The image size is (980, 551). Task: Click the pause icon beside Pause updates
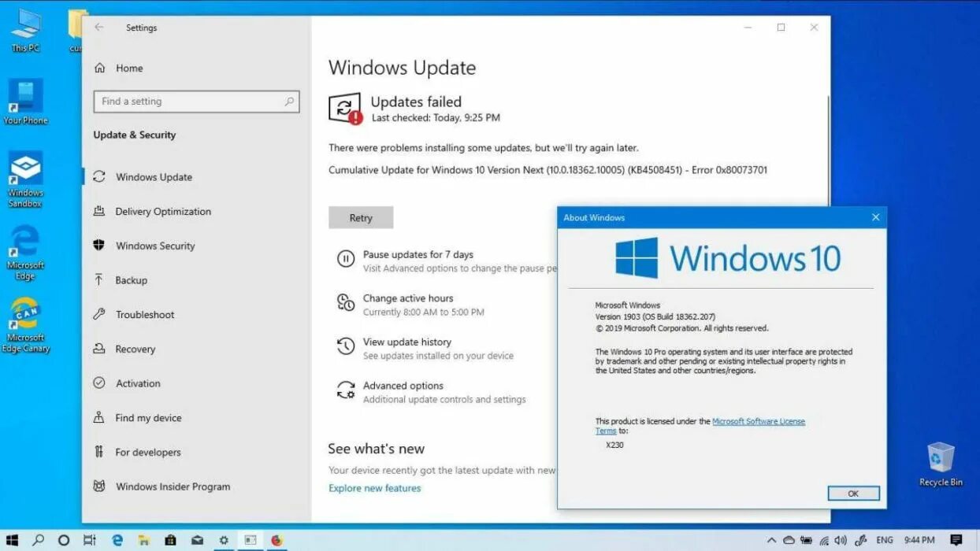345,258
